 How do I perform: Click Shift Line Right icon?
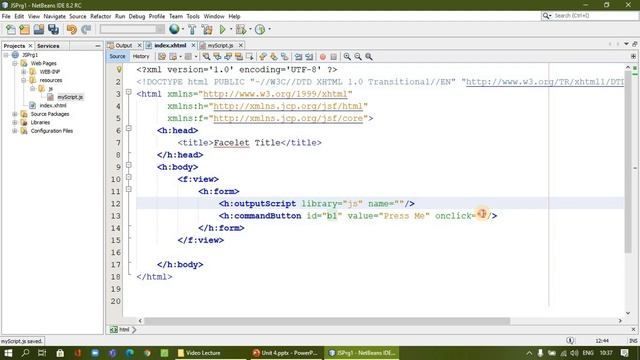[309, 57]
